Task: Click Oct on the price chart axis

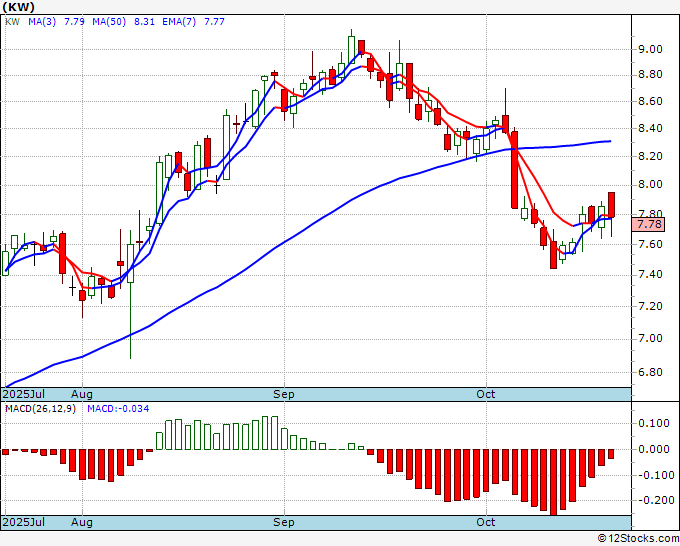Action: [x=485, y=394]
